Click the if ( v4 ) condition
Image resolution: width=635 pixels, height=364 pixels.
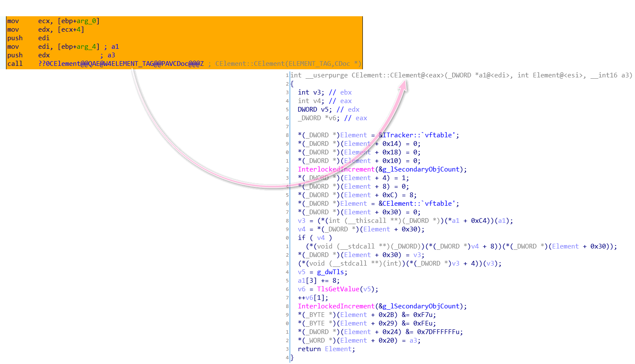tap(315, 238)
